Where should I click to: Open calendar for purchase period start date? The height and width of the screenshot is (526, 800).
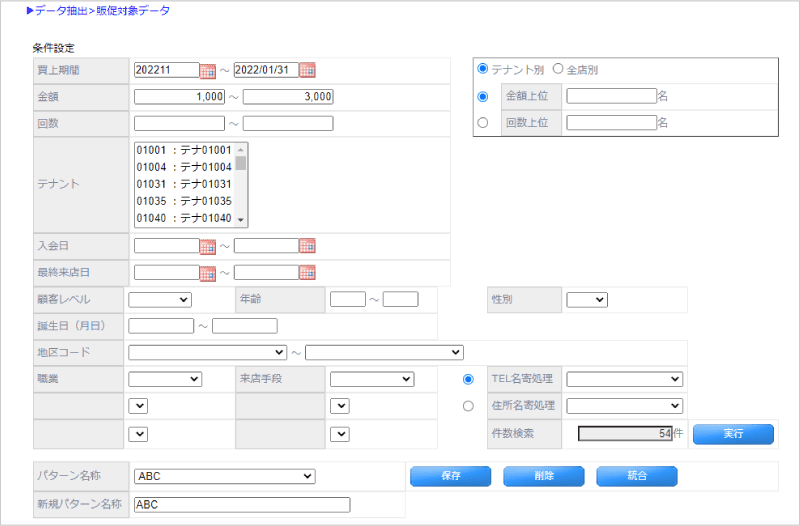pyautogui.click(x=208, y=71)
